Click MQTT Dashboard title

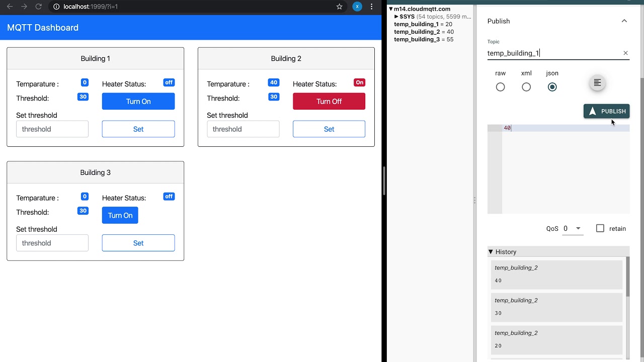tap(43, 28)
